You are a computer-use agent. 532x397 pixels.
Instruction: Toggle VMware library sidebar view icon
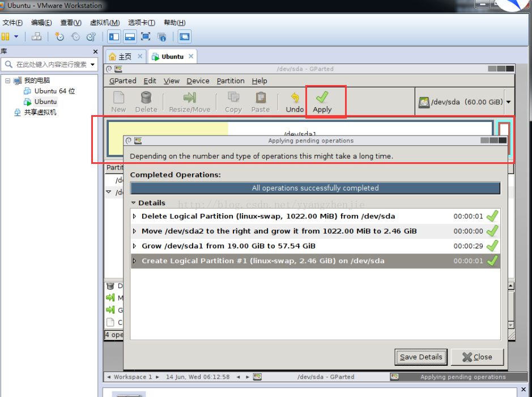(x=114, y=36)
